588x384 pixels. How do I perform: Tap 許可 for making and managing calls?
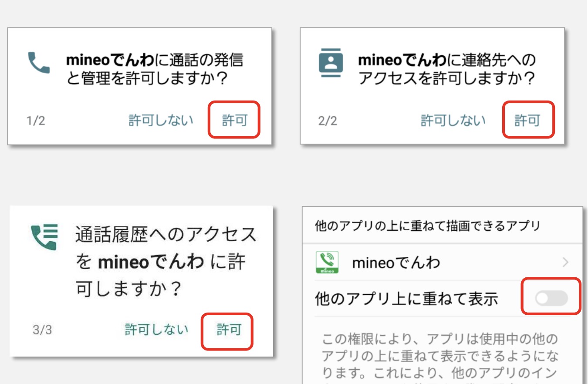[234, 120]
